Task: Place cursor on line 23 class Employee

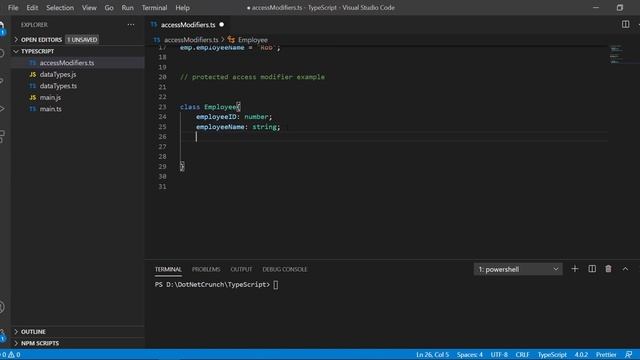Action: tap(210, 107)
